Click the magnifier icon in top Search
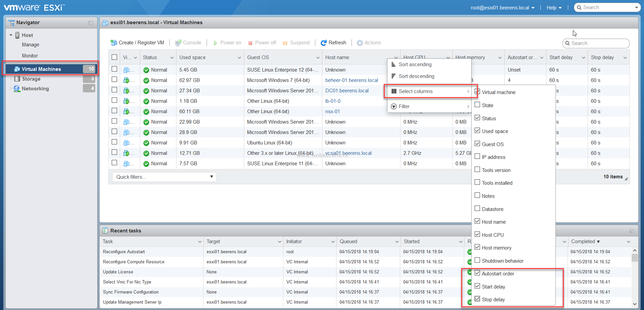Image resolution: width=644 pixels, height=310 pixels. pos(579,7)
